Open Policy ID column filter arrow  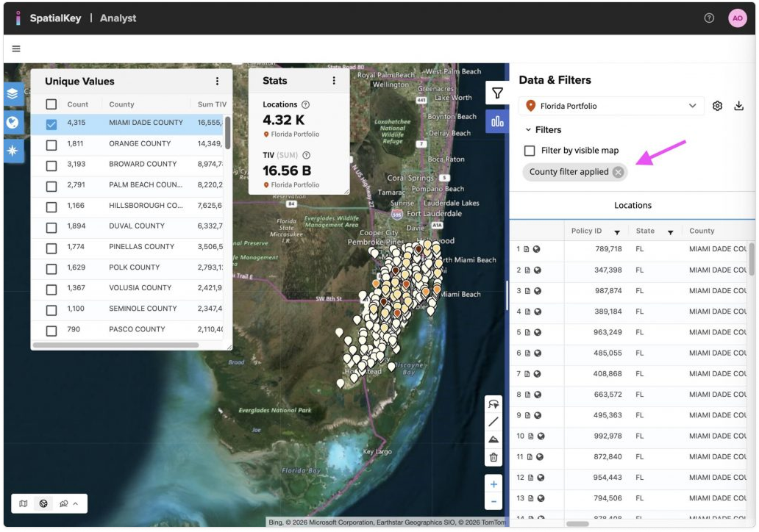pyautogui.click(x=616, y=232)
